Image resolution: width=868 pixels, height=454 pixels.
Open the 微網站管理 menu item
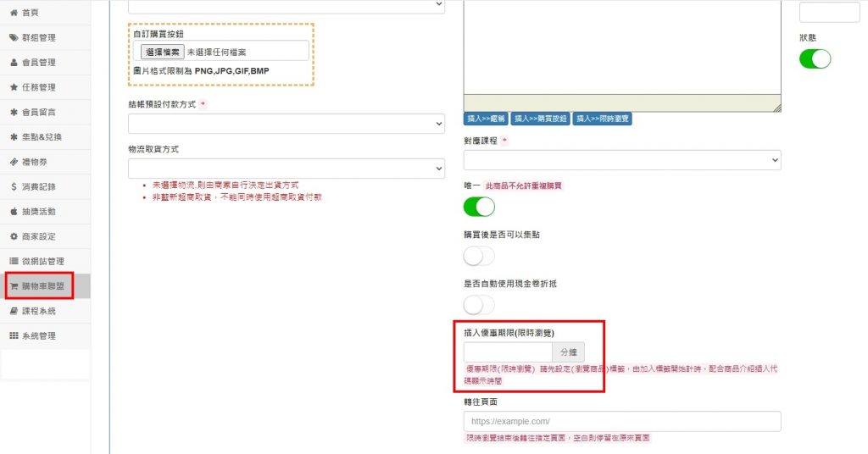point(45,261)
